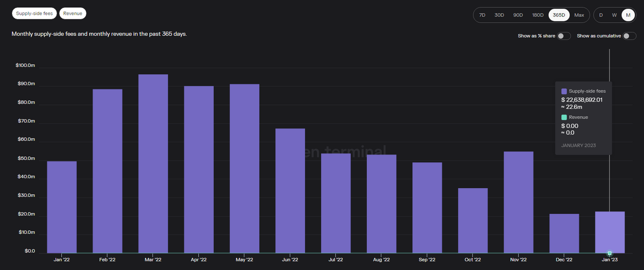
Task: Set granularity to weekly (W)
Action: tap(614, 15)
